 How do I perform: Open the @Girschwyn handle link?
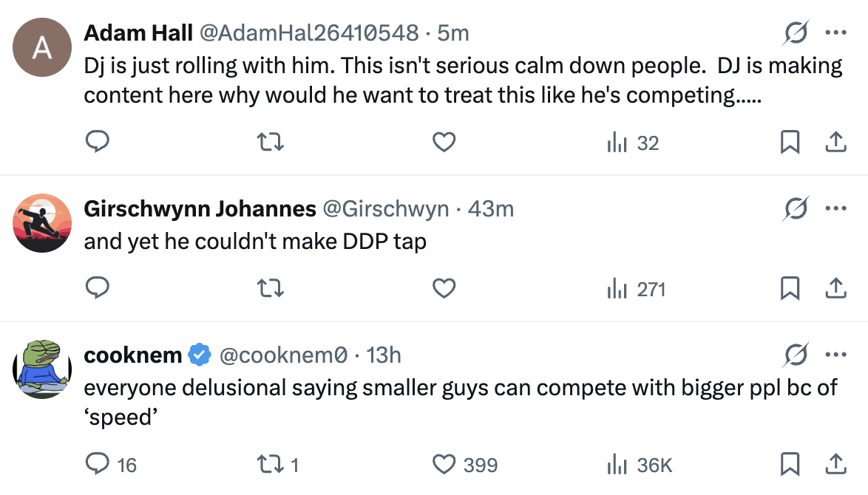point(385,209)
